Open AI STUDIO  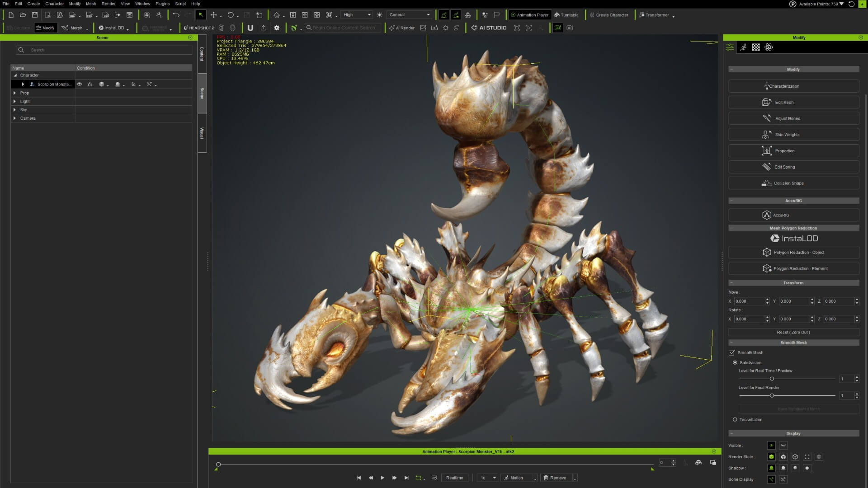click(489, 28)
